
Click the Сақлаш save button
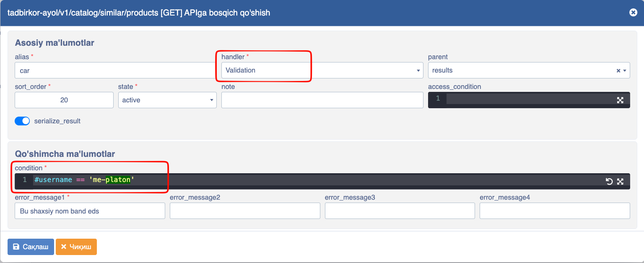tap(31, 247)
